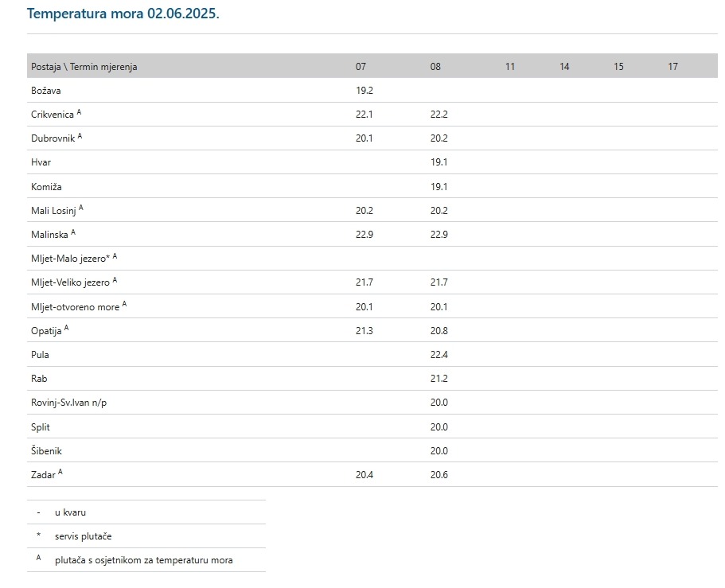Select Opatija's 21.3 reading at 07
The height and width of the screenshot is (588, 725).
[x=364, y=331]
